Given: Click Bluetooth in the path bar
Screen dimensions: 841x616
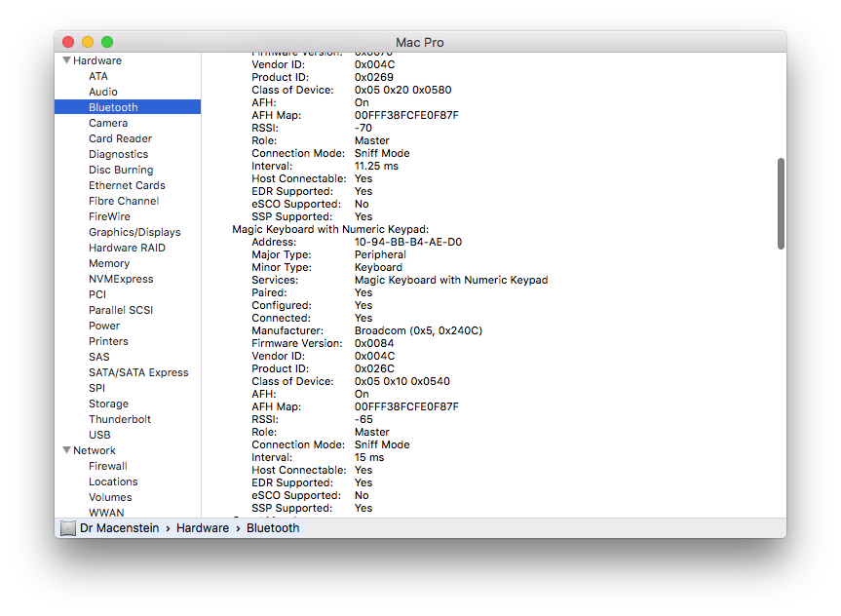Looking at the screenshot, I should pyautogui.click(x=273, y=528).
